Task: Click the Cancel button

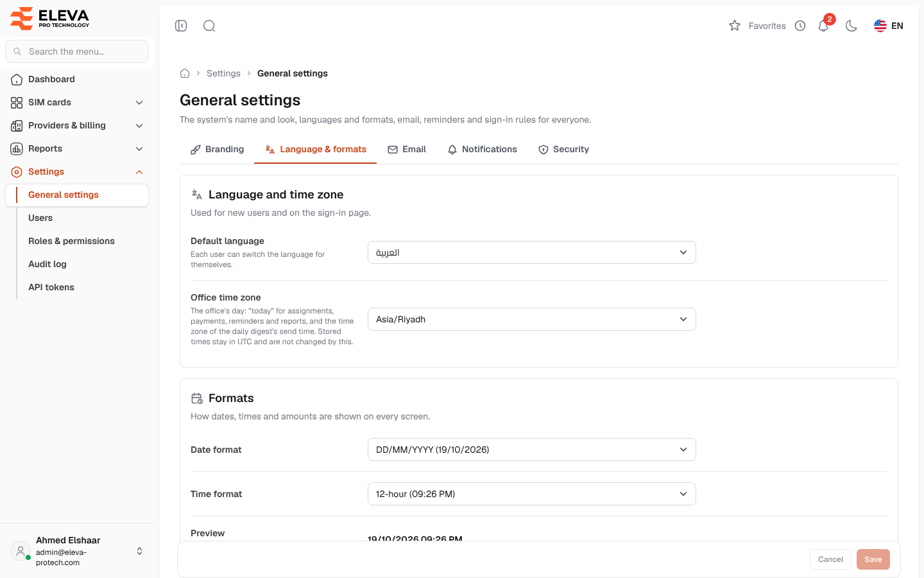Action: pos(830,559)
